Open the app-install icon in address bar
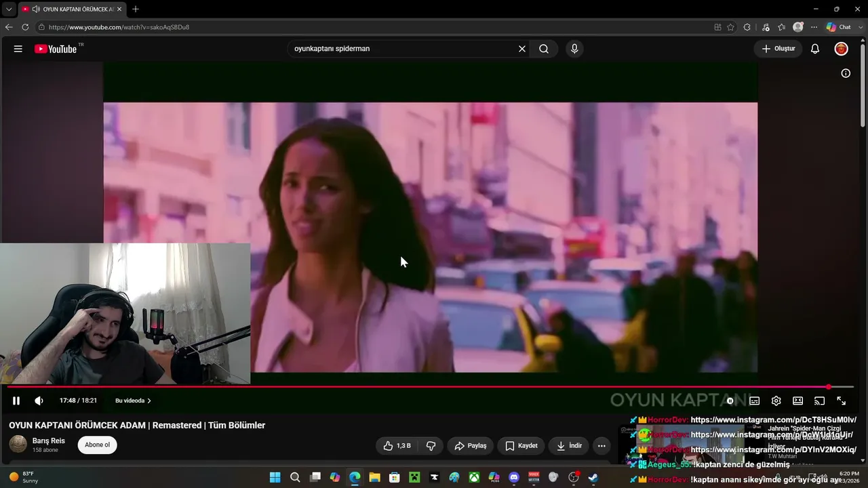The image size is (868, 488). point(717,27)
